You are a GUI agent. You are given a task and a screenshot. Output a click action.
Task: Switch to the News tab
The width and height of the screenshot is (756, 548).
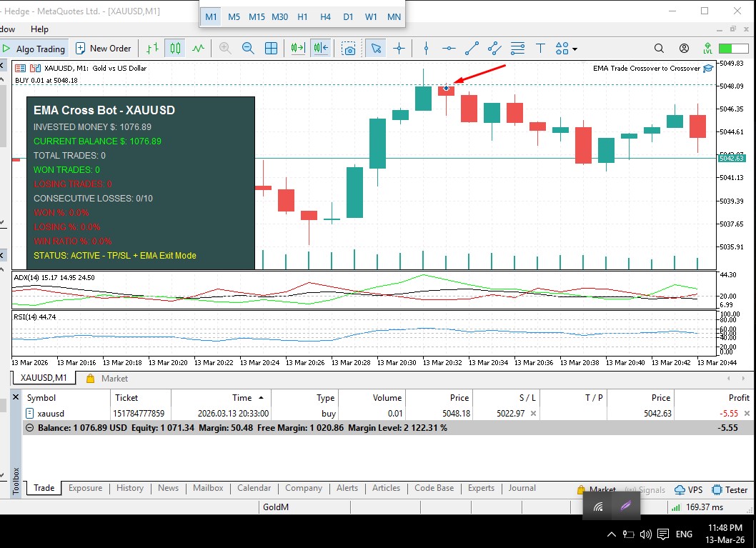168,488
